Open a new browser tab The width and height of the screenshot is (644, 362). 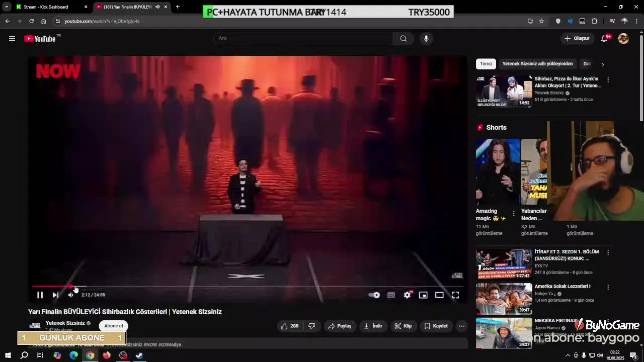coord(178,7)
